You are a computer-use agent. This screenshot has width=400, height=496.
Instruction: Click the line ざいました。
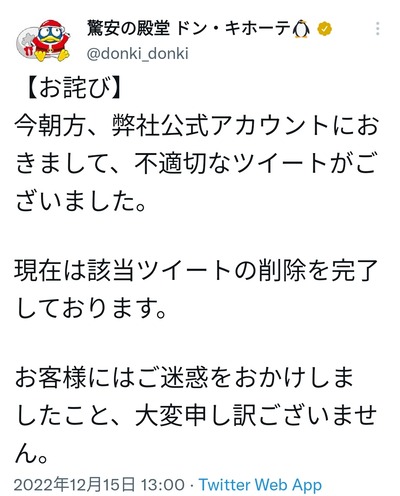click(81, 201)
